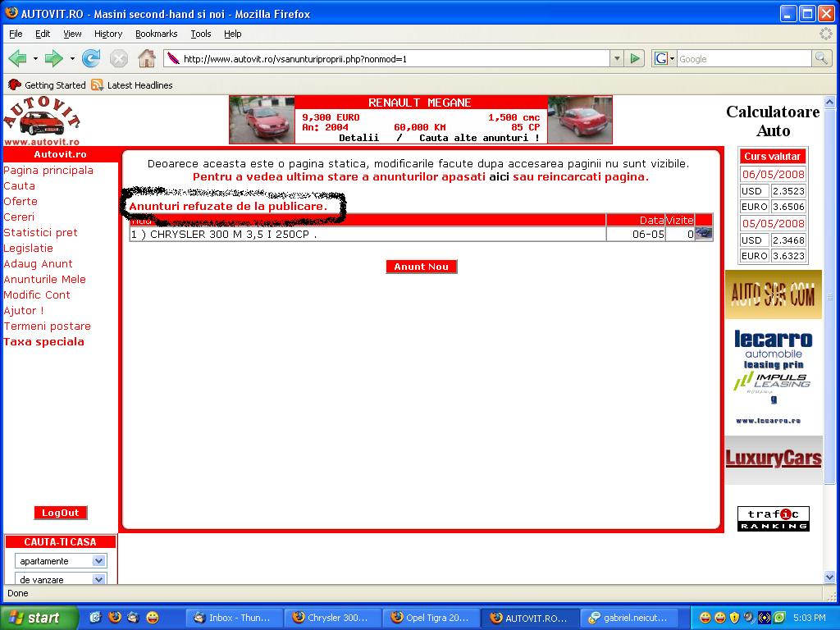
Task: Open the Tools menu
Action: pyautogui.click(x=201, y=34)
